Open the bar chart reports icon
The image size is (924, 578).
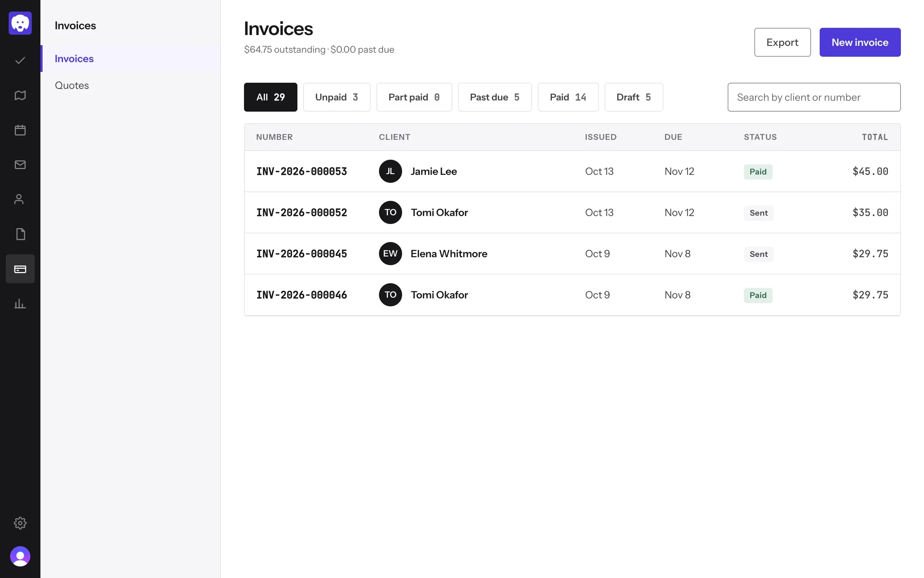pos(20,303)
